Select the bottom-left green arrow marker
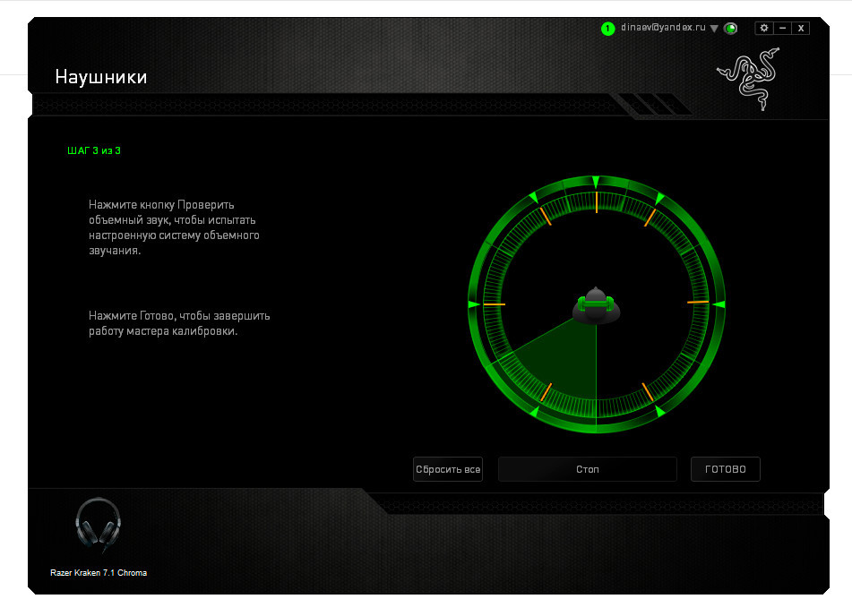 tap(534, 412)
